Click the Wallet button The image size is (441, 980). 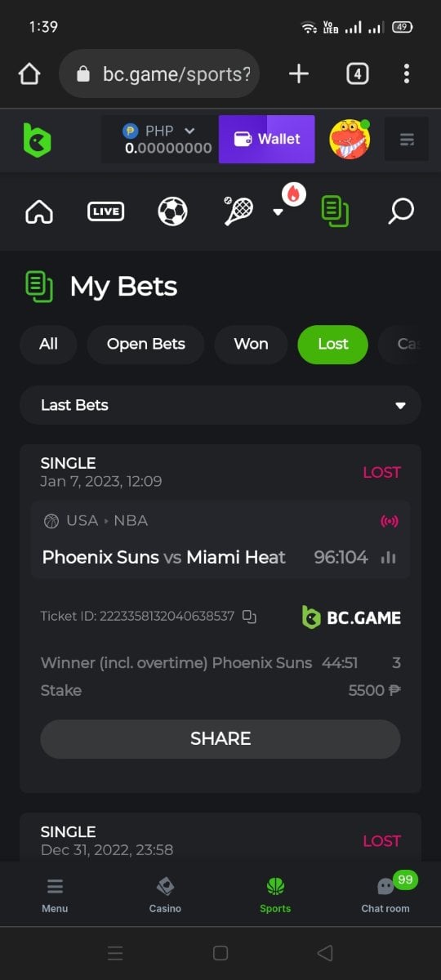267,139
